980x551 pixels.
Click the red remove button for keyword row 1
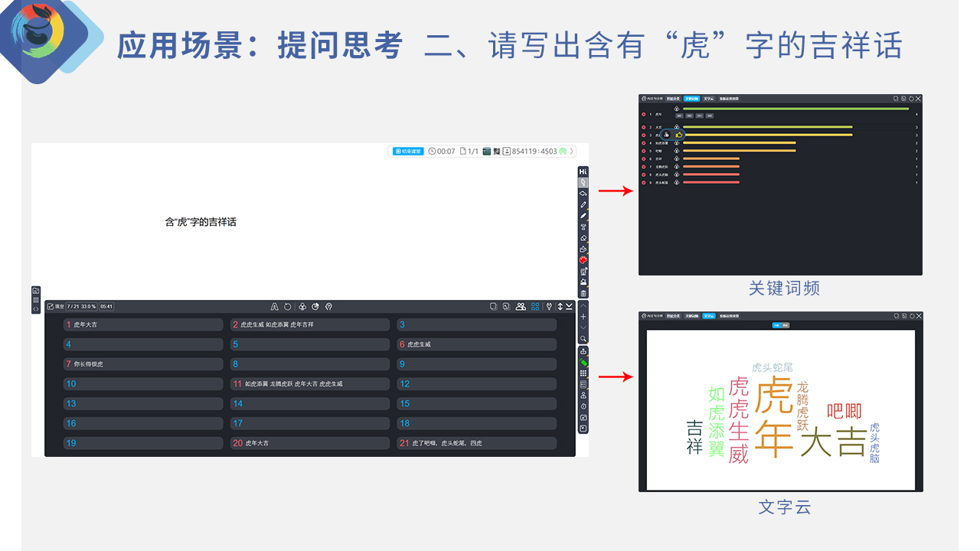click(644, 114)
